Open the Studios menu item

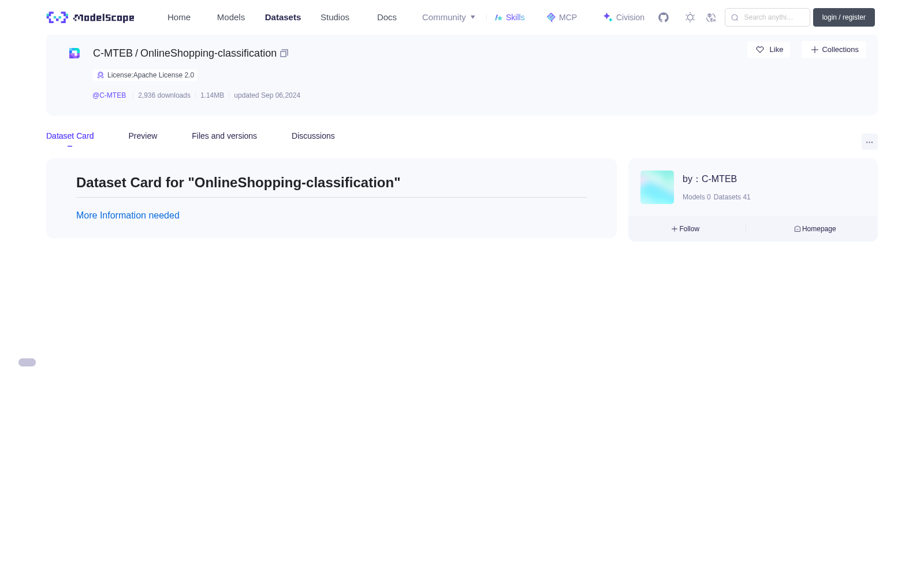(335, 17)
